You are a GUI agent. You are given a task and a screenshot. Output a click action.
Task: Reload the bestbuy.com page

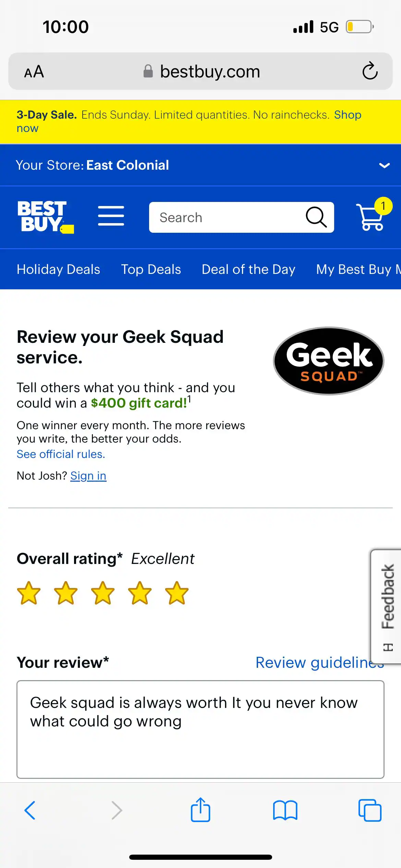coord(369,71)
